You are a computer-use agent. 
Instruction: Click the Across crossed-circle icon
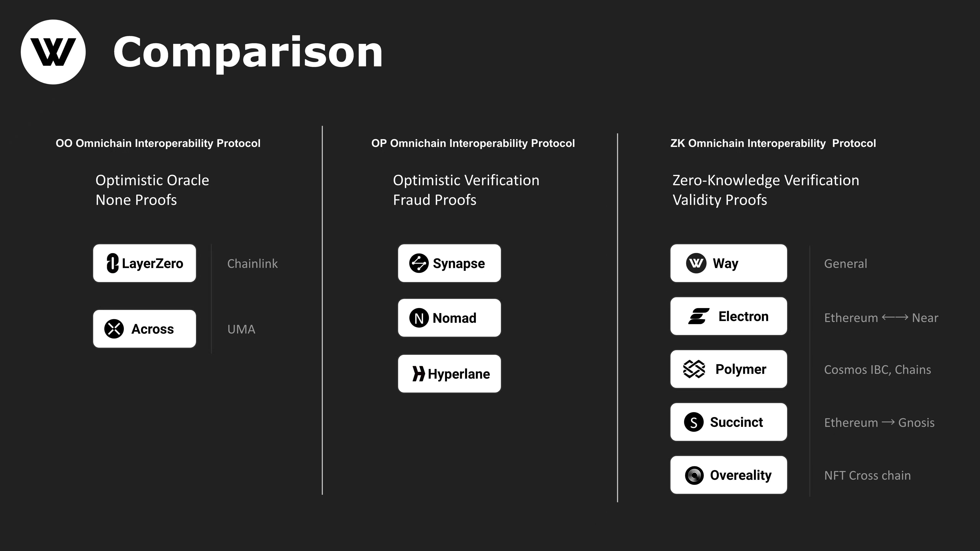[114, 329]
